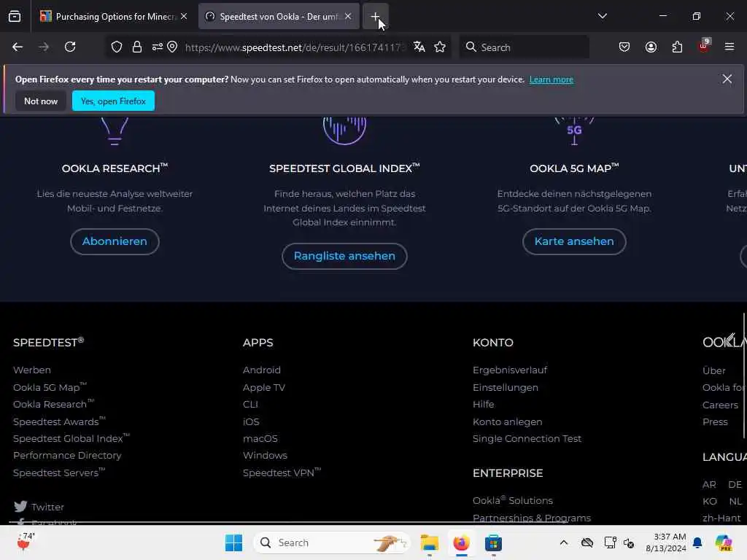747x560 pixels.
Task: Open Microsoft Store from taskbar
Action: coord(493,542)
